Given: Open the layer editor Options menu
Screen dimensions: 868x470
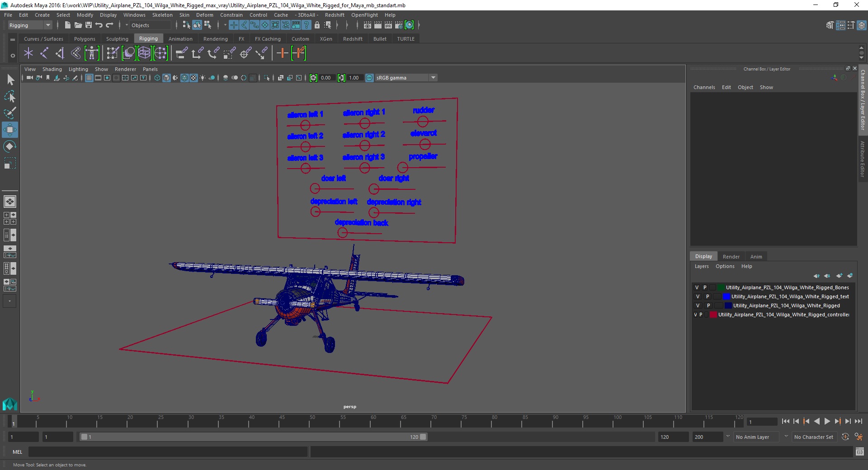Looking at the screenshot, I should 725,266.
